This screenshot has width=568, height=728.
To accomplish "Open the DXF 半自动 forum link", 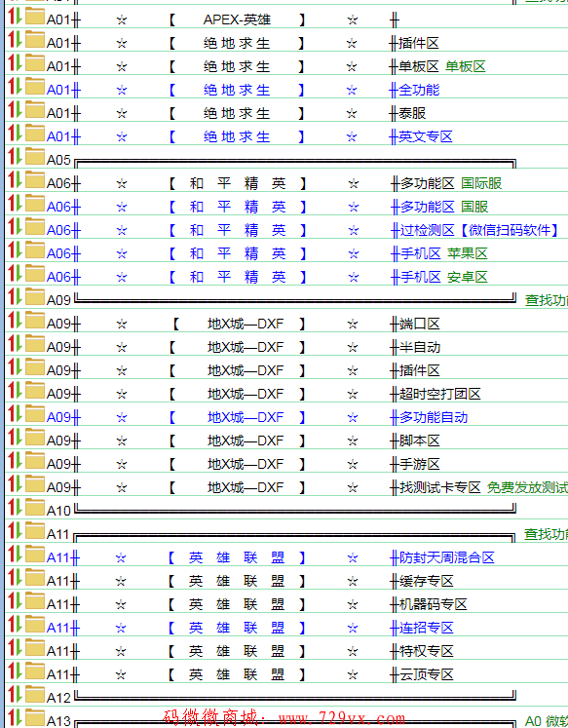I will (x=244, y=347).
